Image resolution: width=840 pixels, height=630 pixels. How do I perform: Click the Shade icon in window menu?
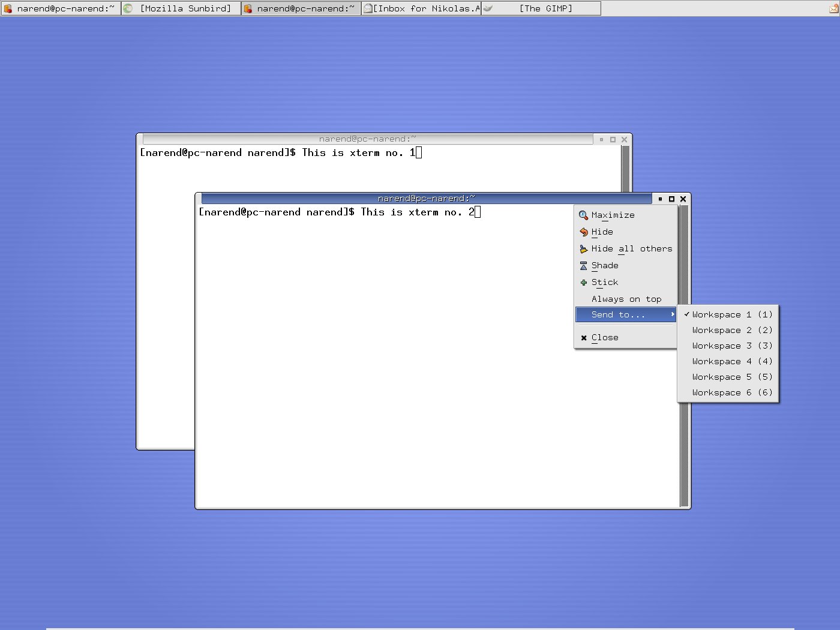point(583,266)
